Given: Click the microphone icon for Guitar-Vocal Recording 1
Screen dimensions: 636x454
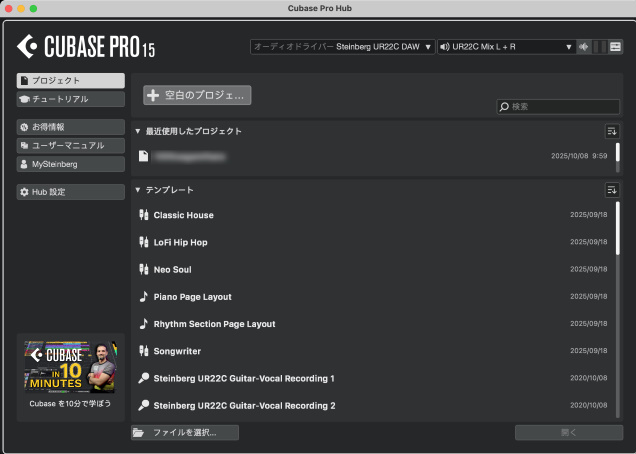Looking at the screenshot, I should click(143, 379).
